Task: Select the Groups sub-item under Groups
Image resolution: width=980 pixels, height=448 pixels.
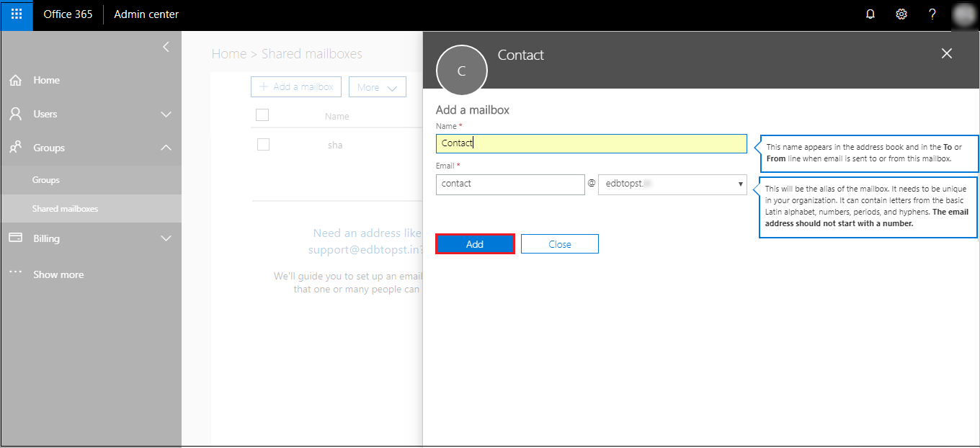Action: point(46,180)
